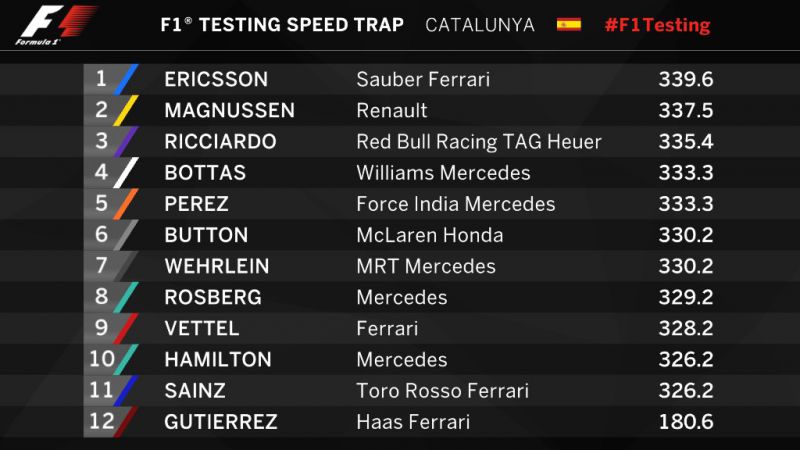Select the Catalunya circuit label
Viewport: 800px width, 450px height.
480,25
